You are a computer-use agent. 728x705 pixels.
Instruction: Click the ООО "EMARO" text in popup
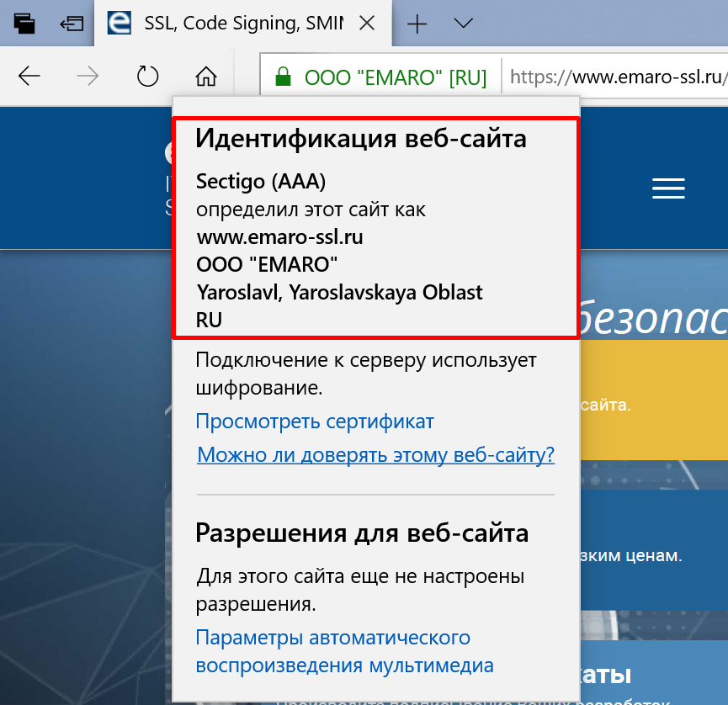pos(267,264)
